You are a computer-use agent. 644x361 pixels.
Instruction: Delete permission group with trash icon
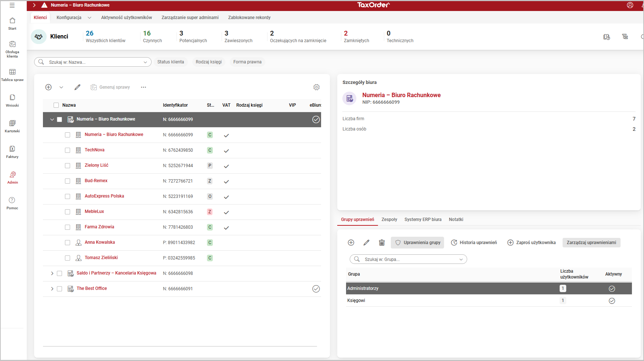382,243
